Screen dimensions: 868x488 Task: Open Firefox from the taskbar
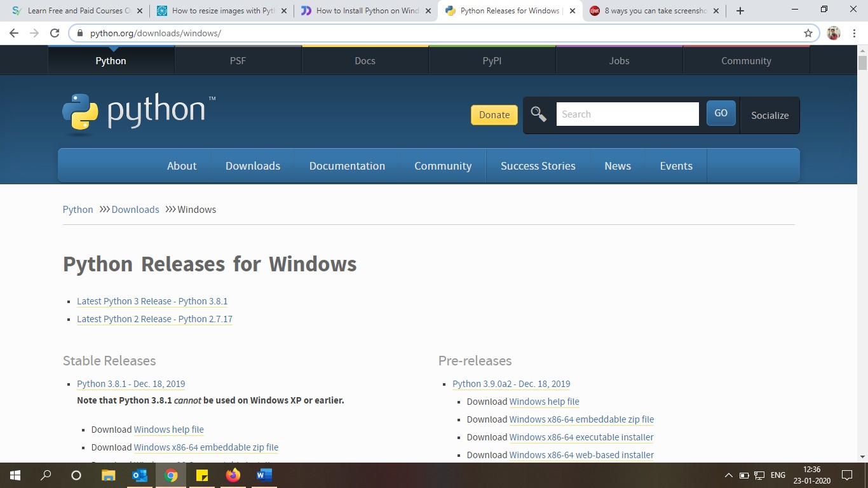tap(233, 475)
